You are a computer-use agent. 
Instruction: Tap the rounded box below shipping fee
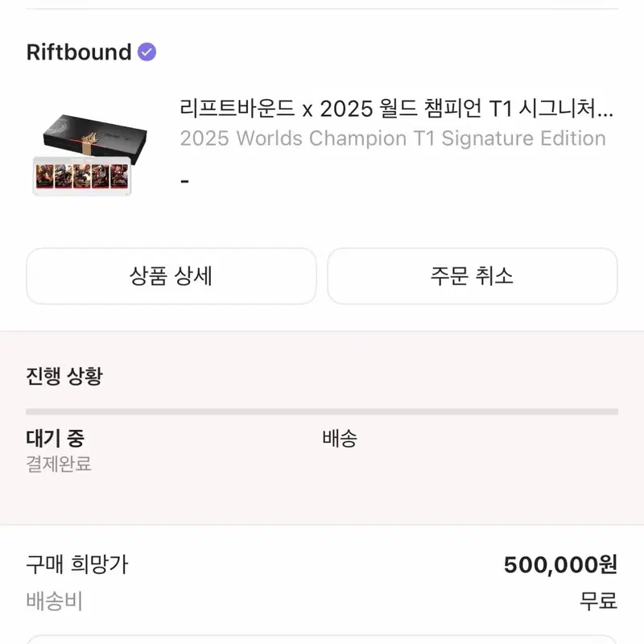322,639
